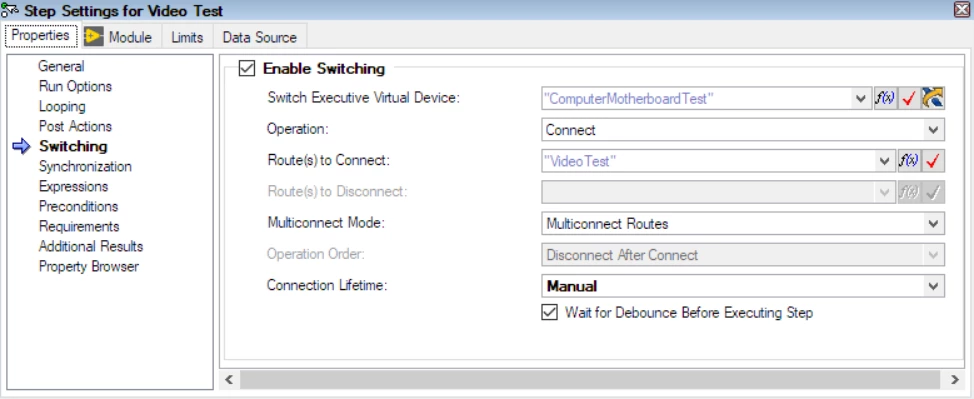
Task: Toggle Wait for Debounce Before Executing Step
Action: 549,312
